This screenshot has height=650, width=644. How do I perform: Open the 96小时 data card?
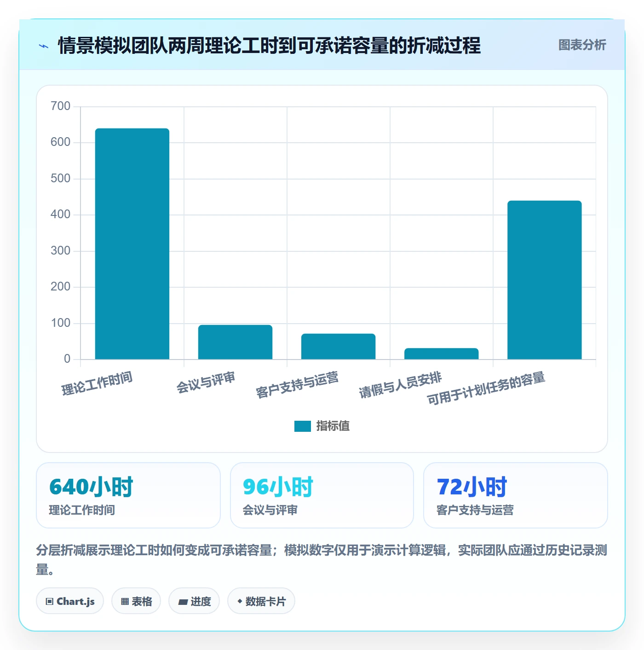322,495
